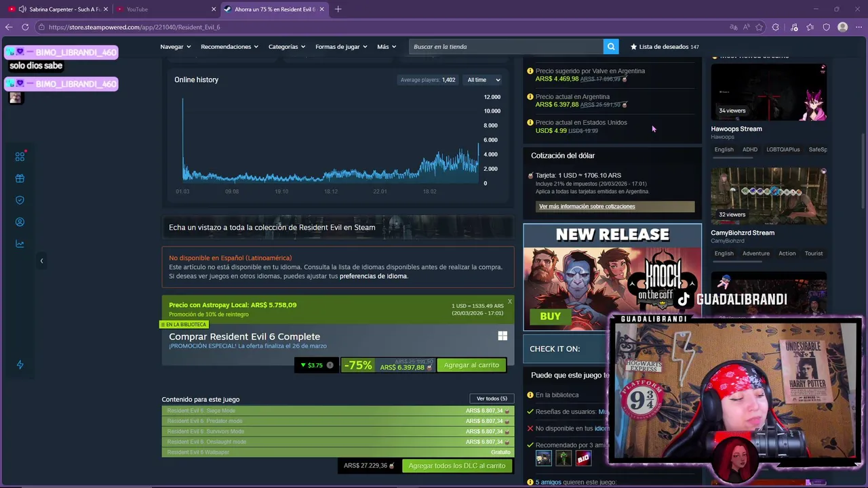Screen dimensions: 868x488
Task: Expand the Más dropdown menu
Action: 387,47
